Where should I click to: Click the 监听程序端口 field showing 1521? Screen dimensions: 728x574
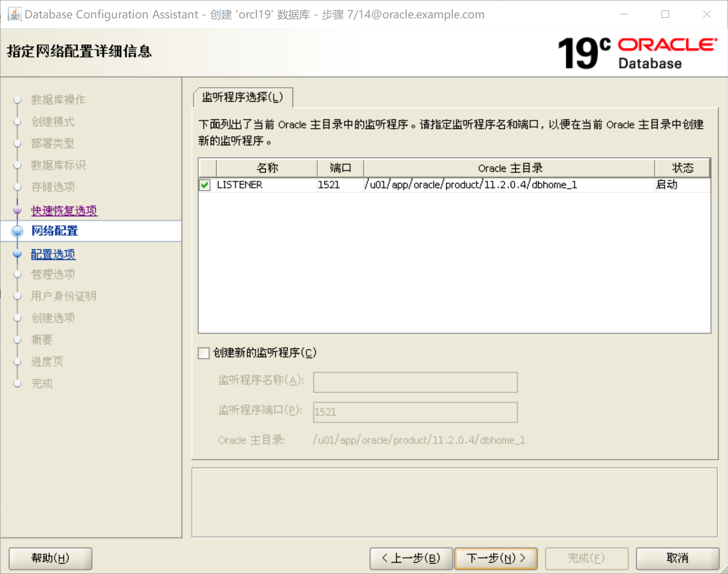click(x=416, y=412)
